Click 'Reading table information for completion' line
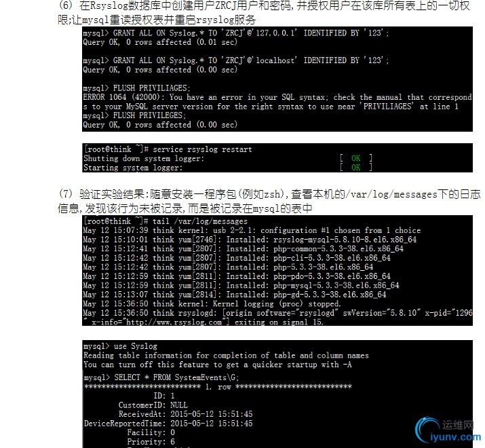485x448 pixels. pyautogui.click(x=226, y=356)
